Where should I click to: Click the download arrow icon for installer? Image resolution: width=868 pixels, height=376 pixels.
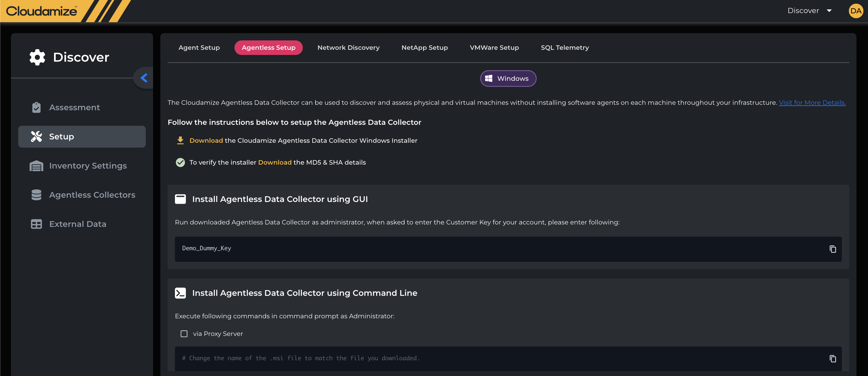[x=180, y=141]
